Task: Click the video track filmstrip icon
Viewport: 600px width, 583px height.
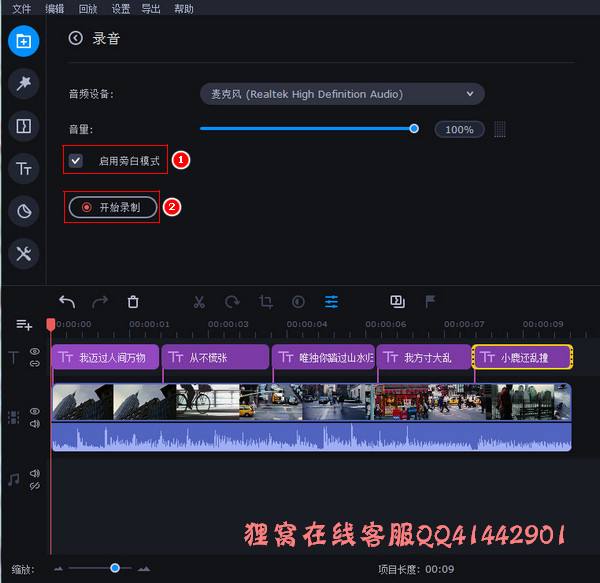Action: pyautogui.click(x=14, y=417)
